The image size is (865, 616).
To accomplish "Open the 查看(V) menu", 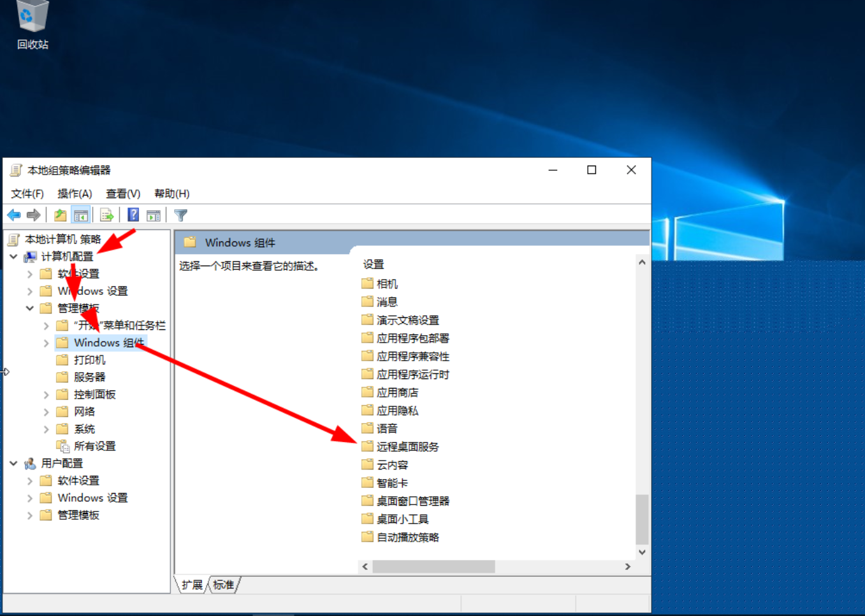I will coord(123,194).
